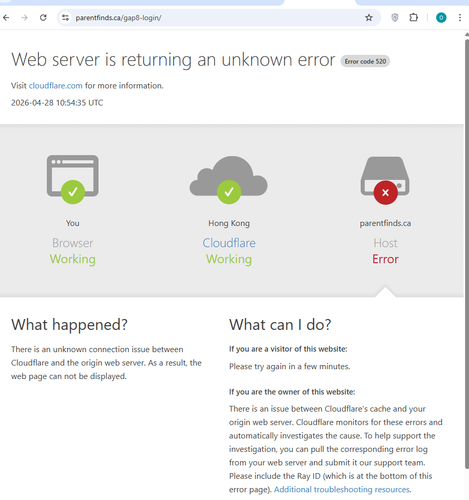The height and width of the screenshot is (500, 469).
Task: Click the What happened? heading
Action: point(69,325)
